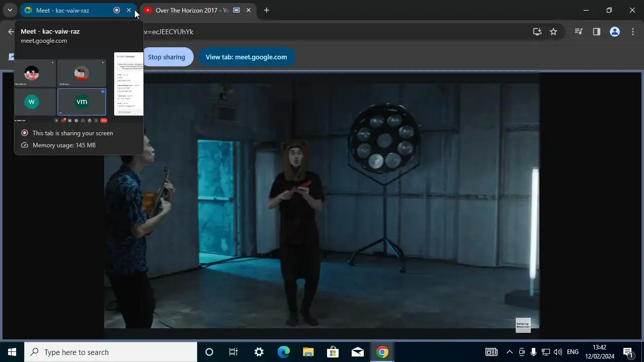Click the Type here to search box

[x=111, y=352]
